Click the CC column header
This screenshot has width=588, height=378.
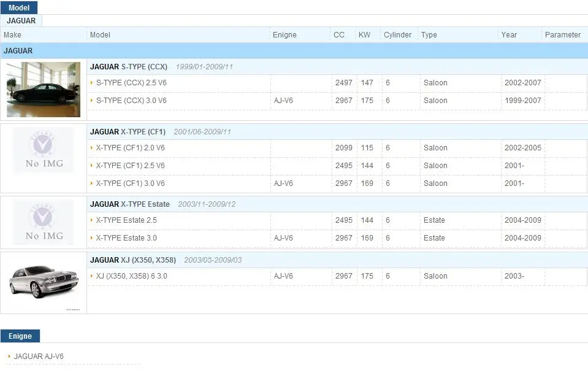339,35
